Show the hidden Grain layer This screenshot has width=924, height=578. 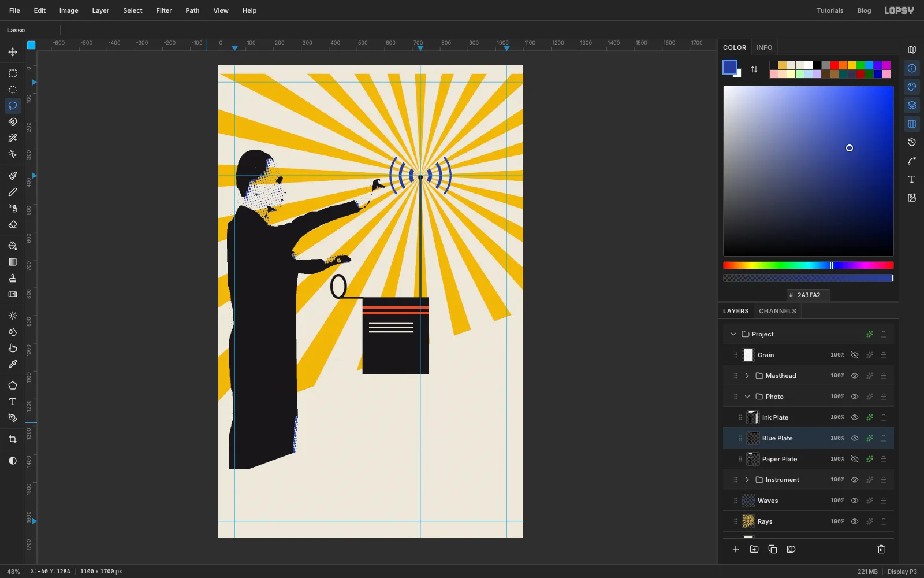855,355
